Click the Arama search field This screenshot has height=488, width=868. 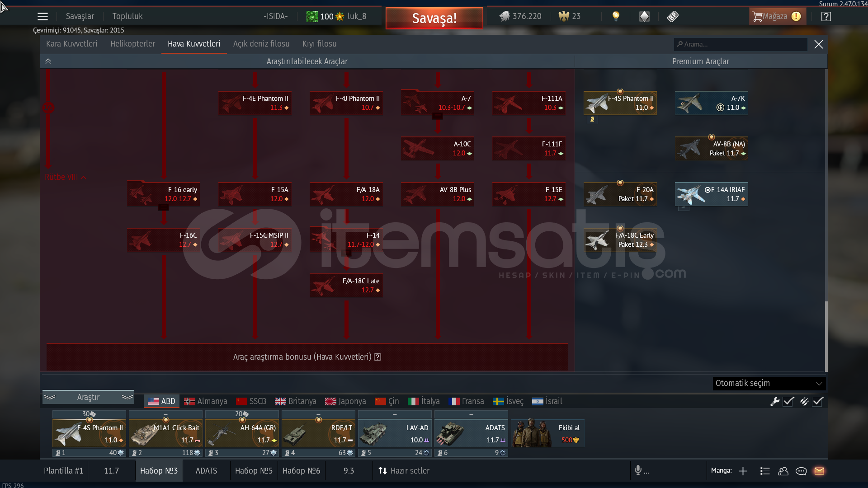(741, 44)
